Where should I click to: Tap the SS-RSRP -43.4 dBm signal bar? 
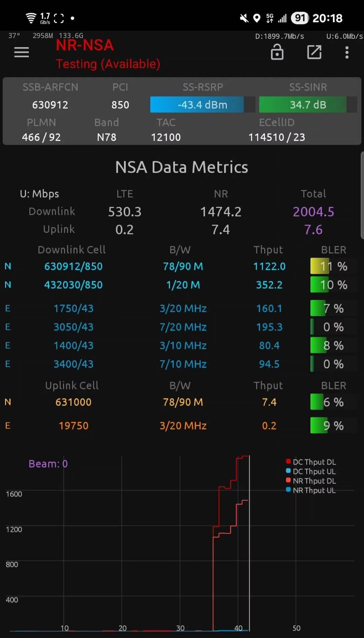(203, 105)
